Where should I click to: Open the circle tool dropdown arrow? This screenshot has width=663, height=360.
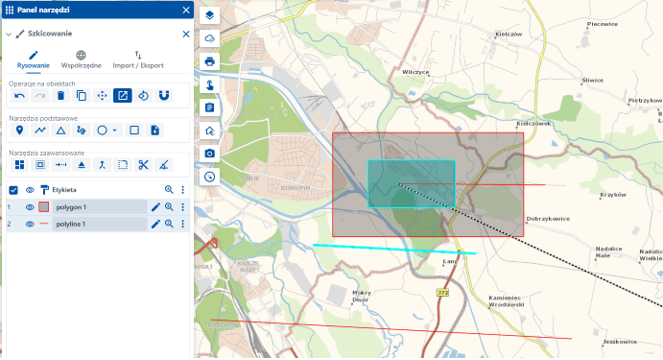coord(115,130)
